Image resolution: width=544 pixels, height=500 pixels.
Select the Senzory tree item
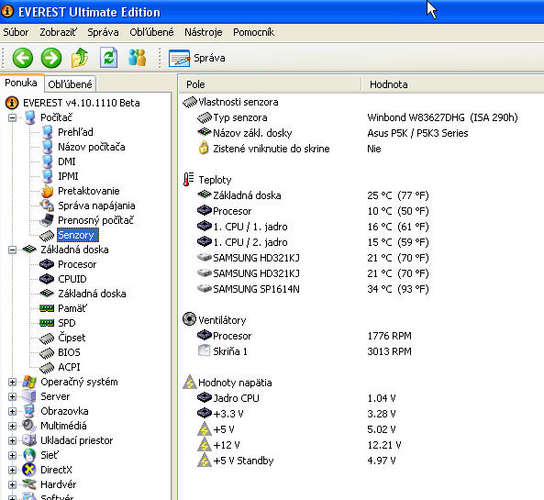click(x=78, y=235)
